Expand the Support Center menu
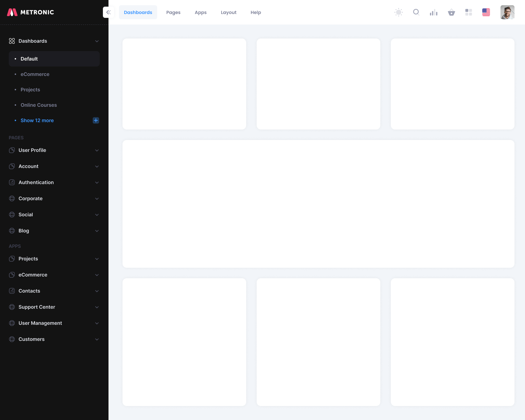 tap(54, 307)
